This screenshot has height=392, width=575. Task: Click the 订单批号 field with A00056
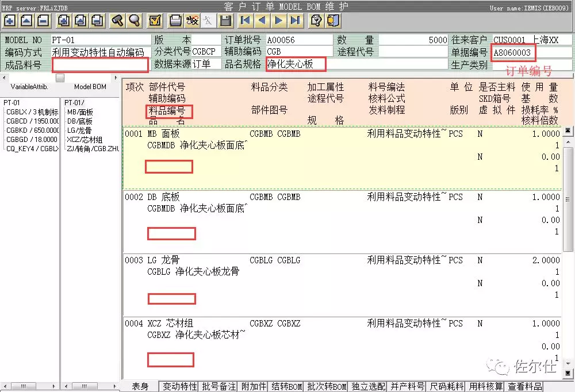[x=299, y=40]
